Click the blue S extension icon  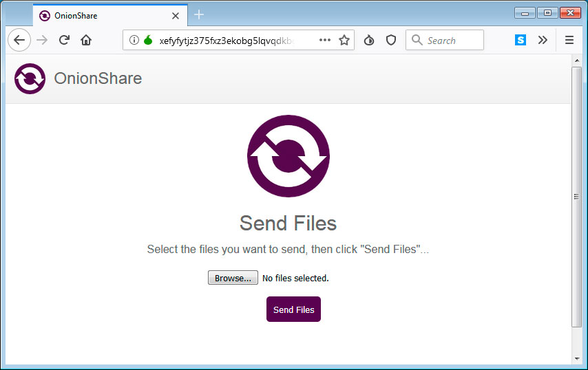pyautogui.click(x=520, y=40)
